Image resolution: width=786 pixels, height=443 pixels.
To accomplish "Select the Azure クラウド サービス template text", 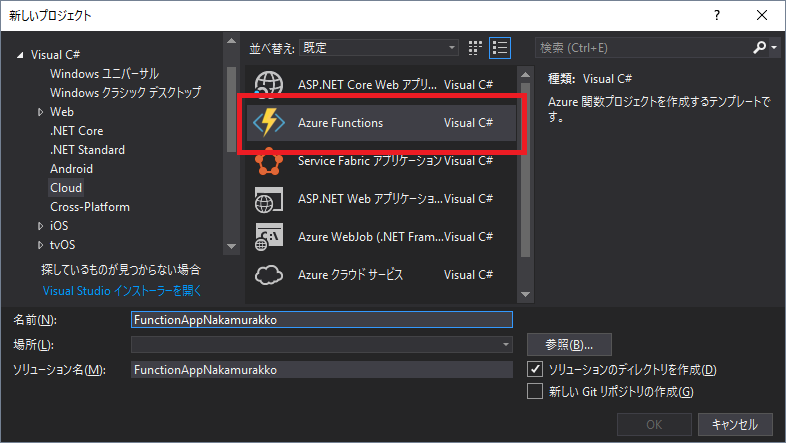I will pos(350,275).
